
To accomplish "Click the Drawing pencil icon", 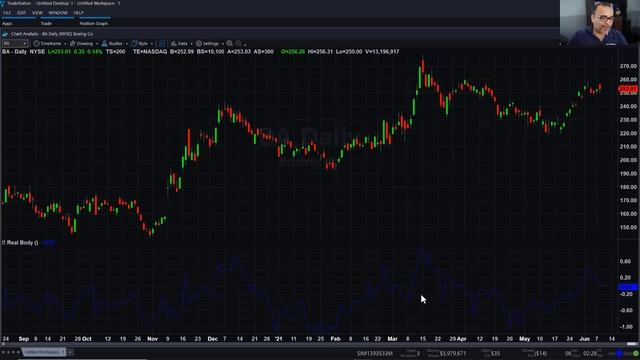I will pyautogui.click(x=72, y=44).
